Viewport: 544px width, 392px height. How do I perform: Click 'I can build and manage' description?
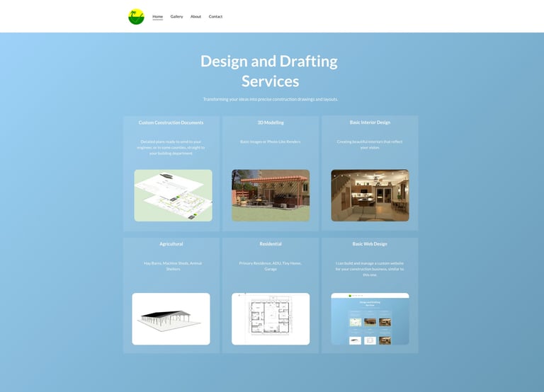click(x=370, y=269)
